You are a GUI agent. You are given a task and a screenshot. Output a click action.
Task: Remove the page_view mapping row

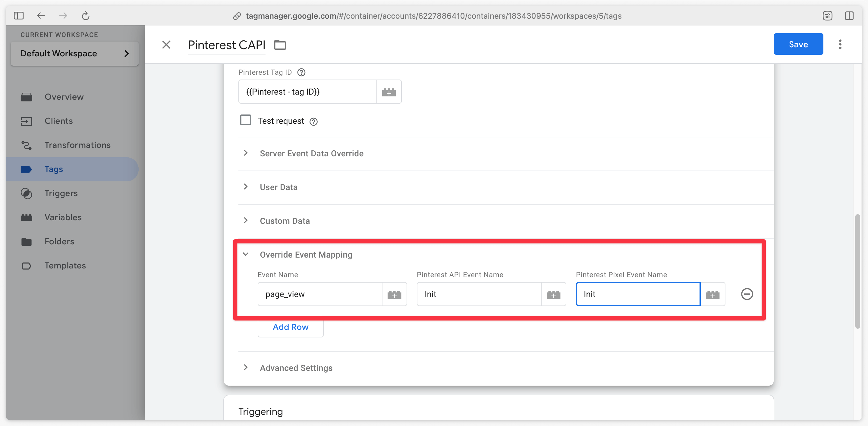[x=747, y=294]
